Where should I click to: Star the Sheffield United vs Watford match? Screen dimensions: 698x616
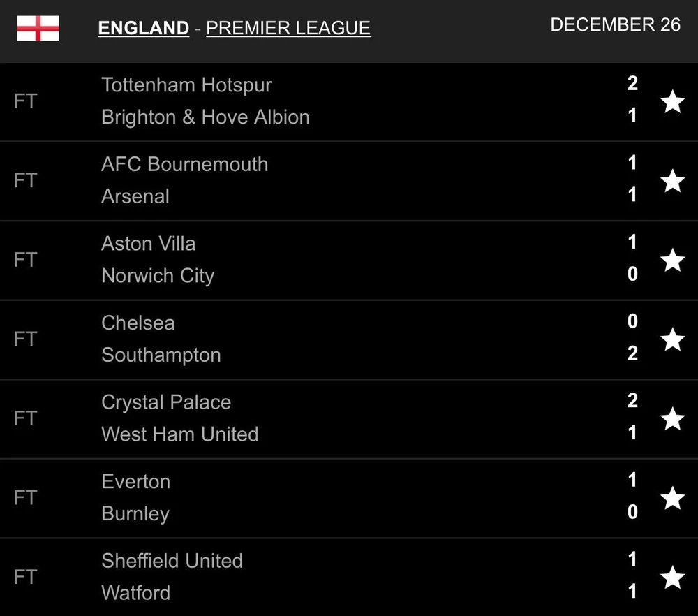pos(672,578)
